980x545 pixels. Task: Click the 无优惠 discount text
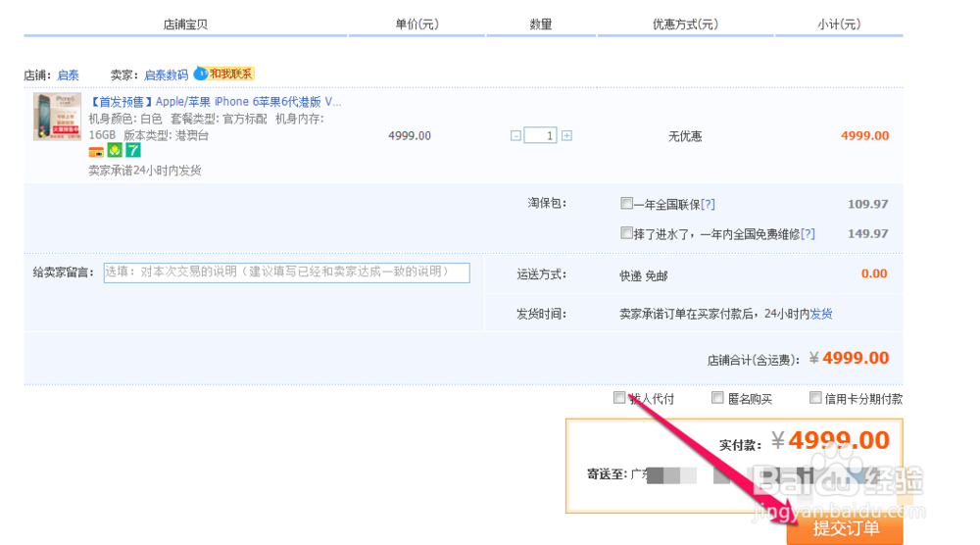click(685, 136)
